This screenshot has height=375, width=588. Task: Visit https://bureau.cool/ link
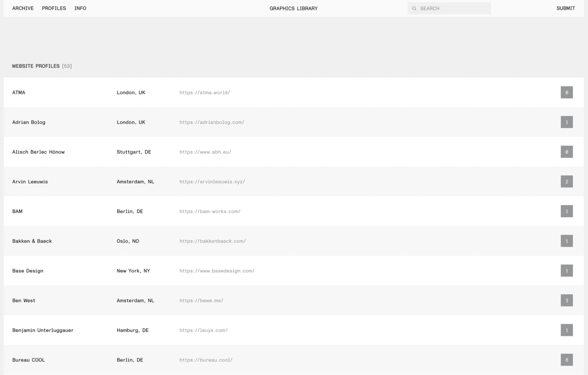click(x=206, y=360)
